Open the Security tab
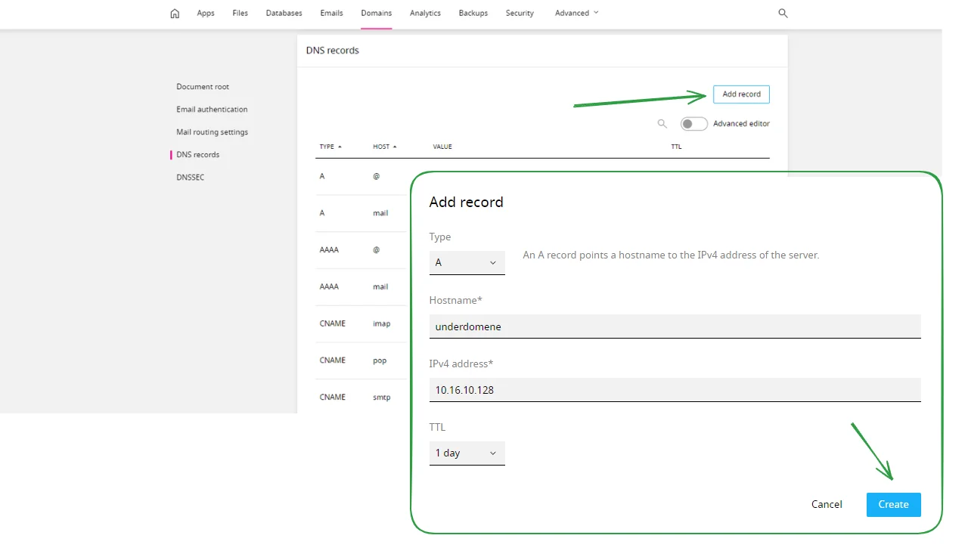 coord(520,14)
